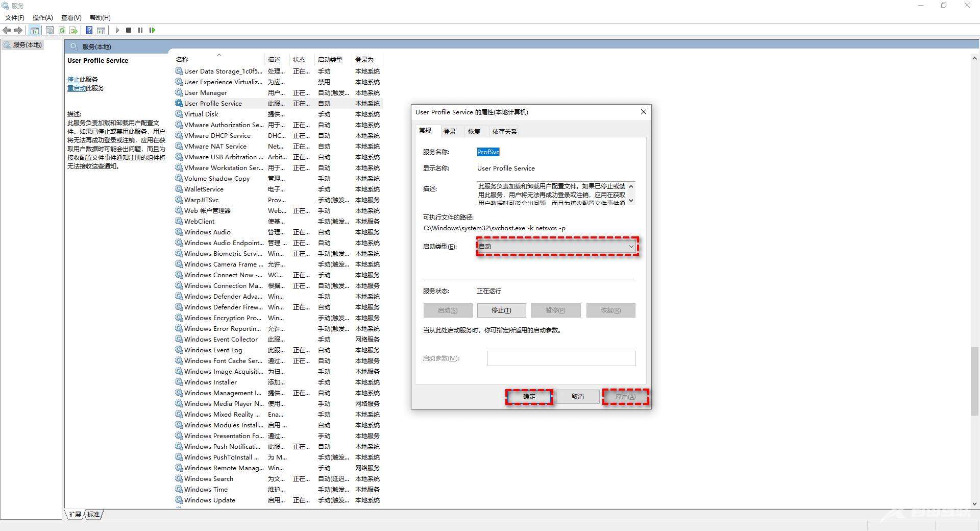The width and height of the screenshot is (980, 531).
Task: Click the gear icon of User Manager service
Action: 179,92
